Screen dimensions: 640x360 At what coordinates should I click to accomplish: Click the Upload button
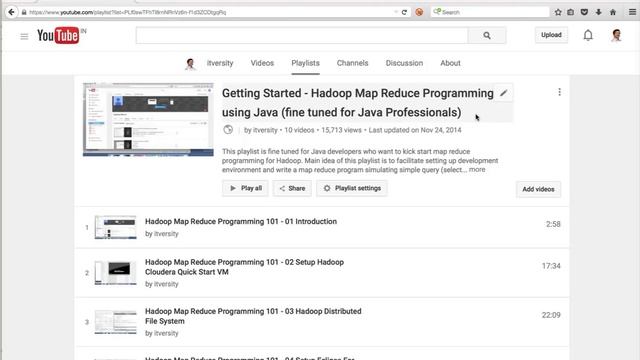[551, 35]
